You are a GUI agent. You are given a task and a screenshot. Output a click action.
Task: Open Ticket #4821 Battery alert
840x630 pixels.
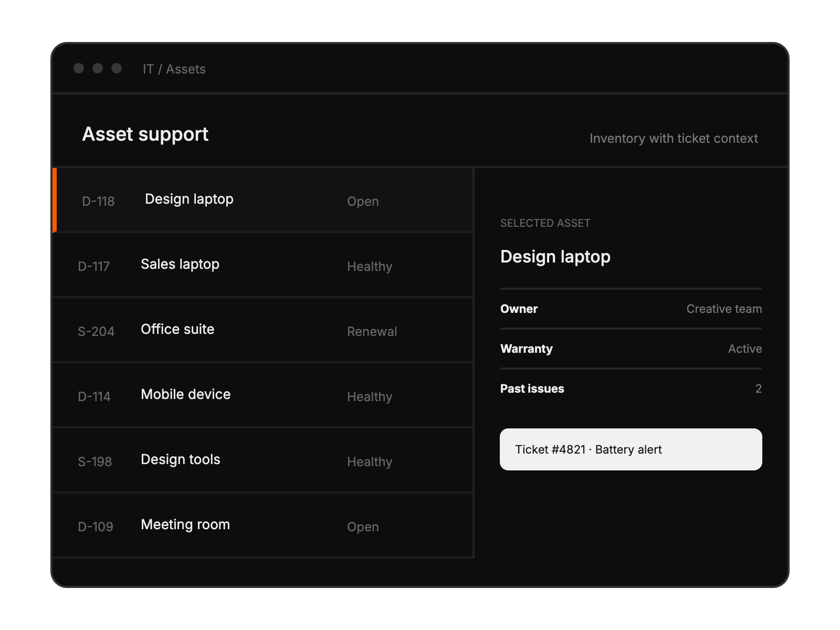[631, 449]
